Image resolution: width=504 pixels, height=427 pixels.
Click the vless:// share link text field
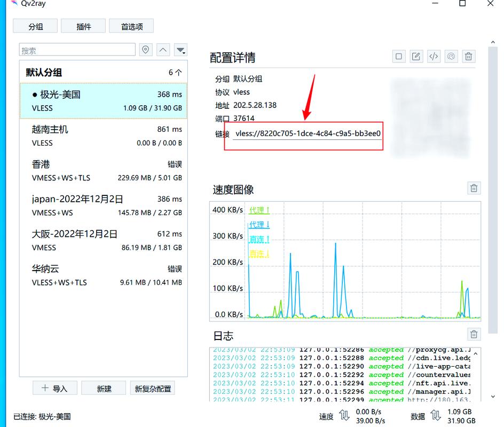coord(308,133)
